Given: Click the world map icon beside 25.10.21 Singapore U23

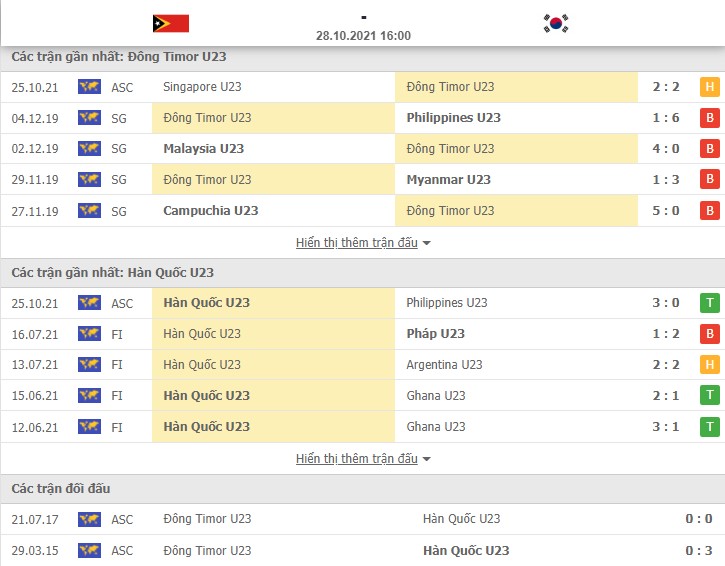Looking at the screenshot, I should 89,87.
